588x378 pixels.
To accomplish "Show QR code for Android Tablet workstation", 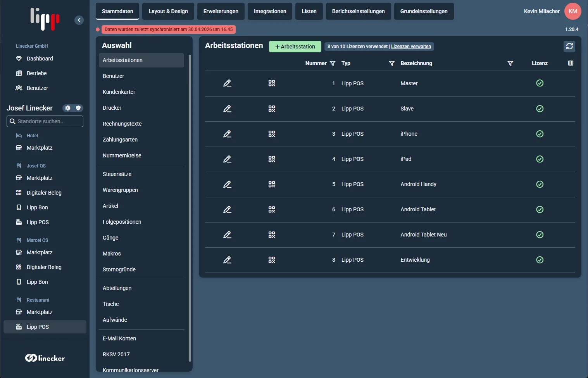I will coord(272,209).
